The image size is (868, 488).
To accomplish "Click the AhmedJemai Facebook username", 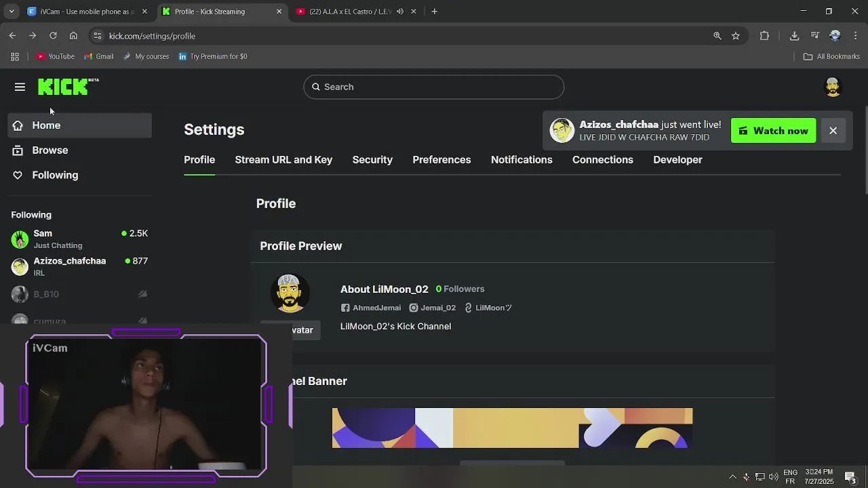I will [x=376, y=308].
